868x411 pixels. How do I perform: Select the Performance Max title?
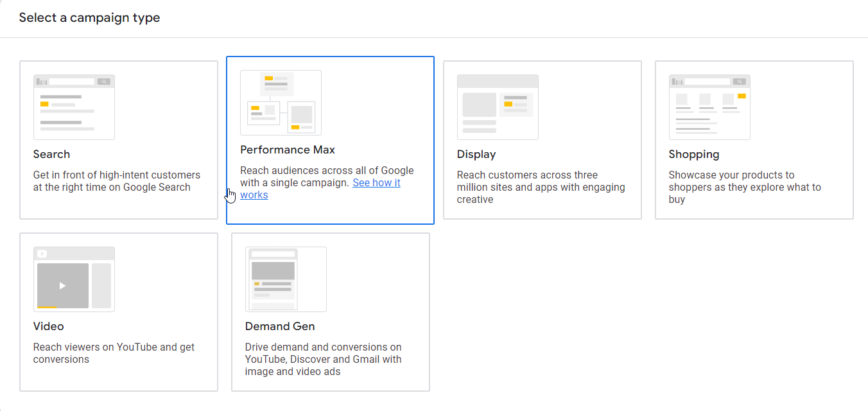coord(288,150)
